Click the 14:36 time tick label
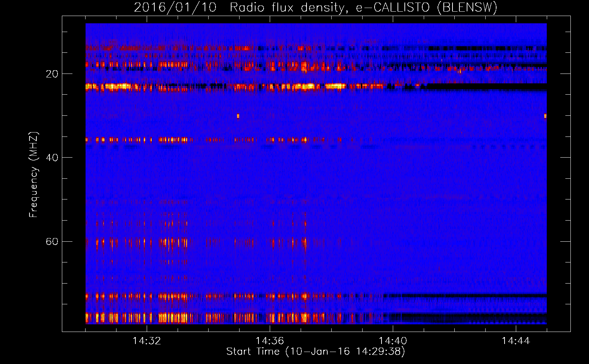 tap(270, 341)
